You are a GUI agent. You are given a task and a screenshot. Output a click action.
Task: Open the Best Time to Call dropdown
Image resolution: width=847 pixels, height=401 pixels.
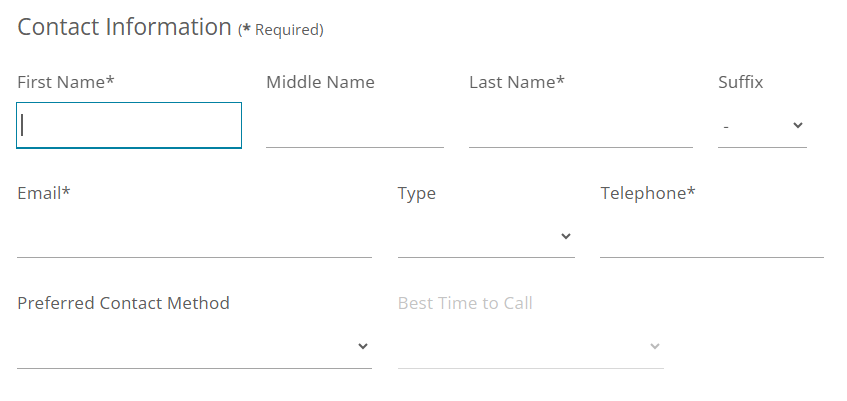coord(530,347)
